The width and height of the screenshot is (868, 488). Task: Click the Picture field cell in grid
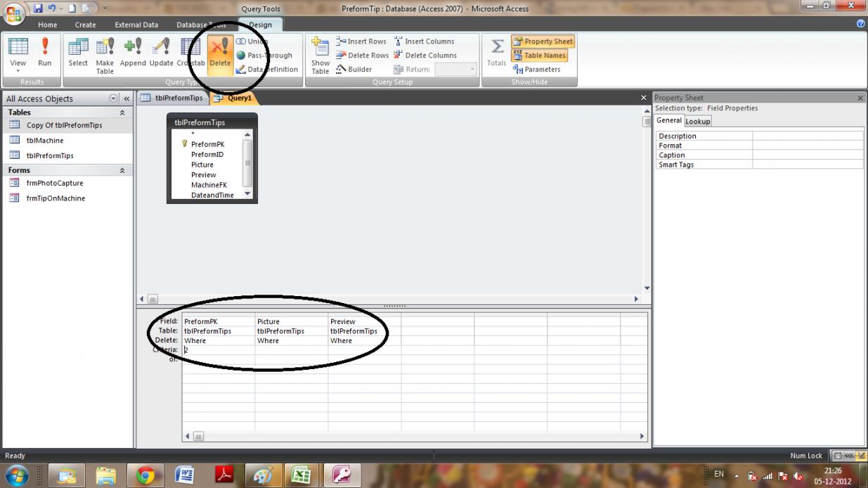291,321
